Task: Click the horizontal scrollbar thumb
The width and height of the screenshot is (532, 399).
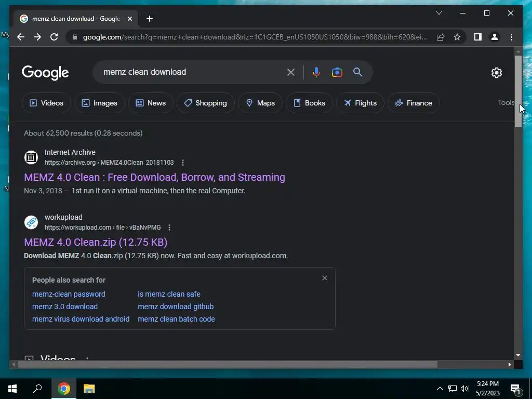Action: (x=228, y=365)
